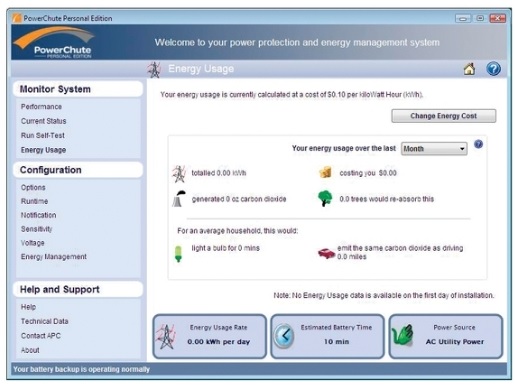Click the smokestack carbon dioxide icon
This screenshot has height=387, width=515.
pyautogui.click(x=179, y=199)
